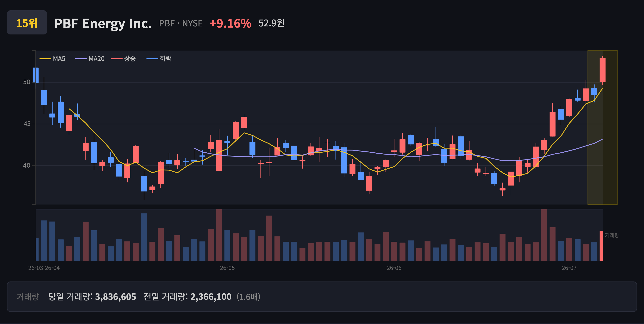This screenshot has height=324, width=644.
Task: Toggle the 하락 legend entry
Action: 159,59
